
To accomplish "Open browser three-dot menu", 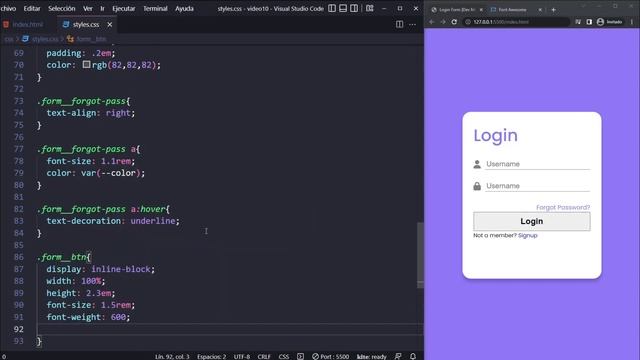I will click(632, 22).
